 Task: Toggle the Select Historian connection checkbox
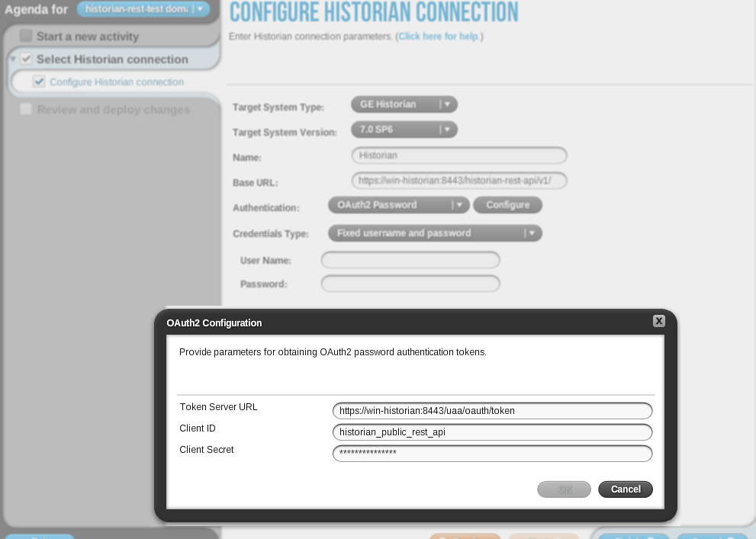[26, 59]
